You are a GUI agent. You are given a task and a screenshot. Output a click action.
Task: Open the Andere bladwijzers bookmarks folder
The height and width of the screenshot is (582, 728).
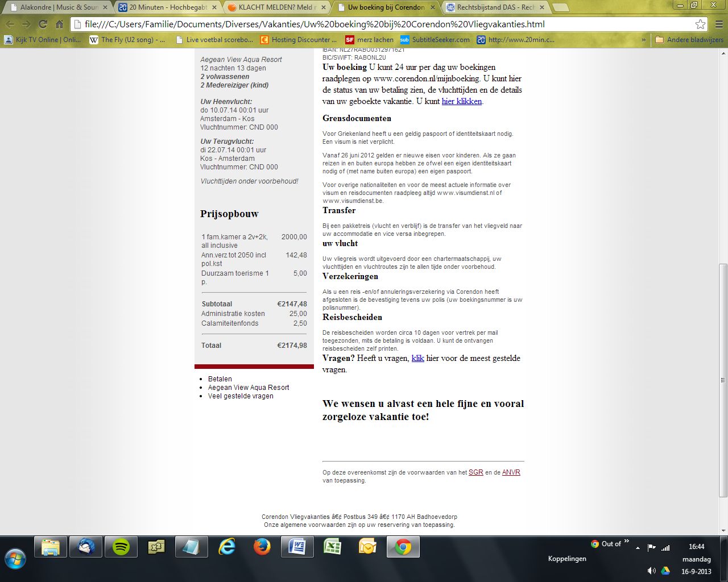[689, 40]
